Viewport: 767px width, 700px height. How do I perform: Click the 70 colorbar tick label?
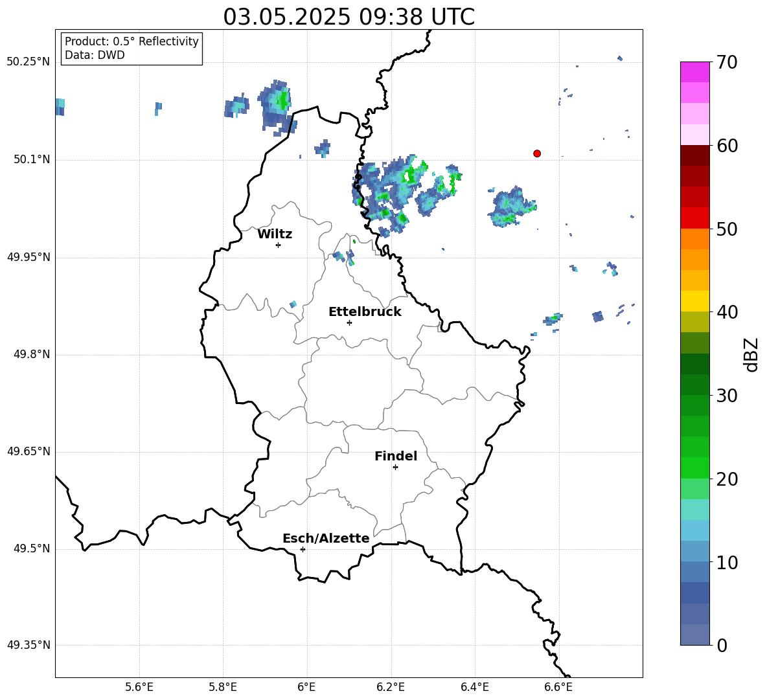point(727,62)
